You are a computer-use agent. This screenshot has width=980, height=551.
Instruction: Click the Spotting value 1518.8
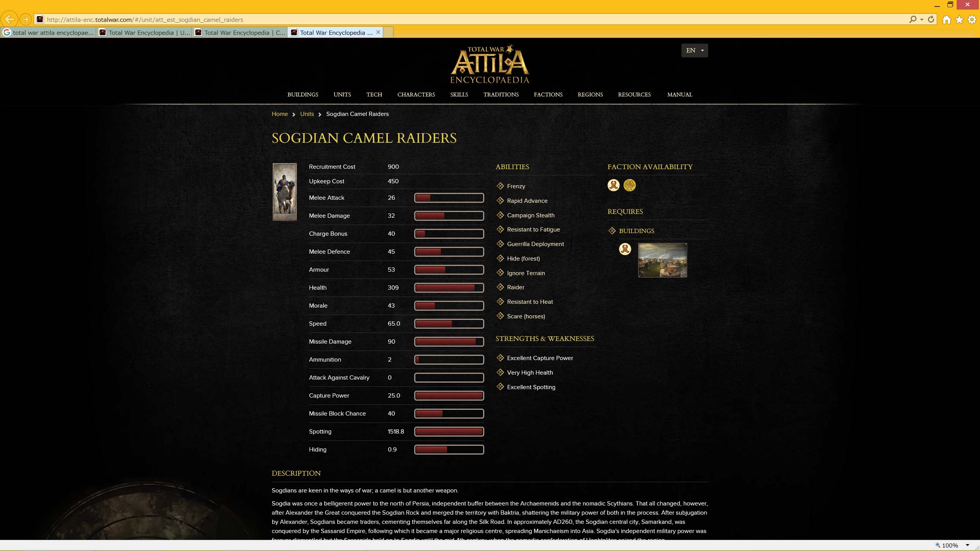pos(396,431)
